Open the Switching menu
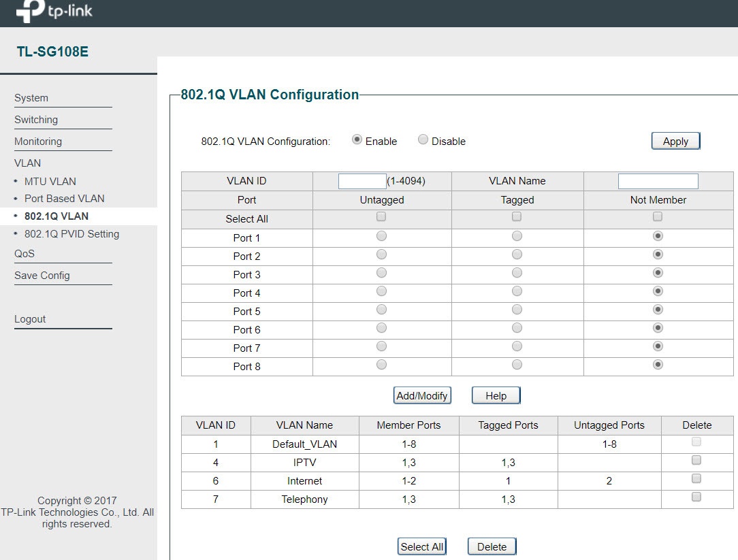This screenshot has height=560, width=738. coord(36,120)
